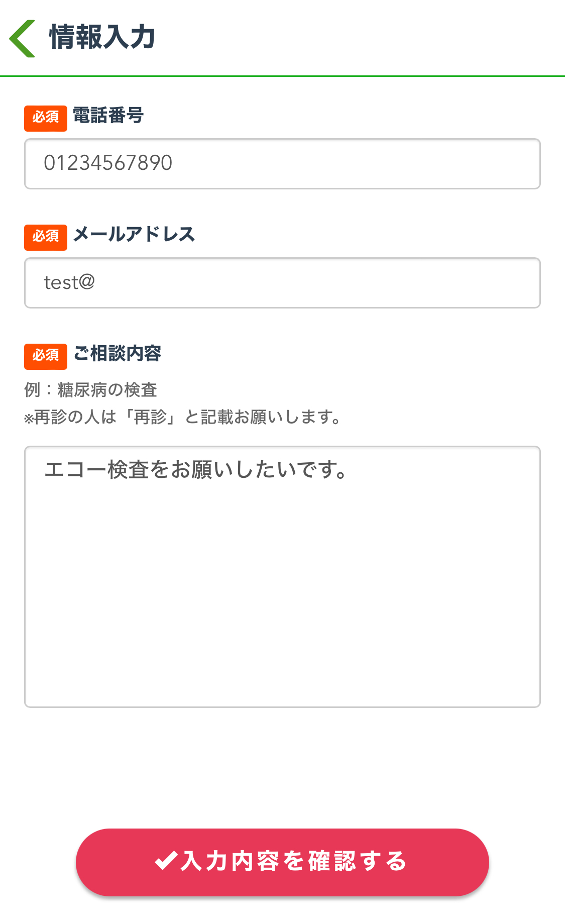
Task: Click the email input containing test@
Action: 281,282
